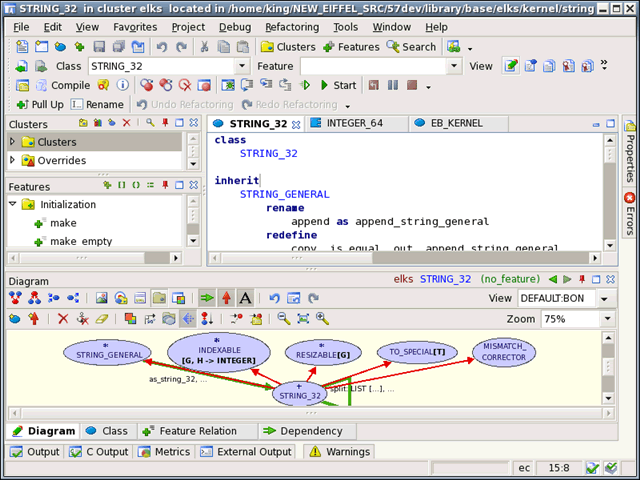Click the Class input field showing STRING_32
Image resolution: width=640 pixels, height=480 pixels.
pyautogui.click(x=162, y=66)
